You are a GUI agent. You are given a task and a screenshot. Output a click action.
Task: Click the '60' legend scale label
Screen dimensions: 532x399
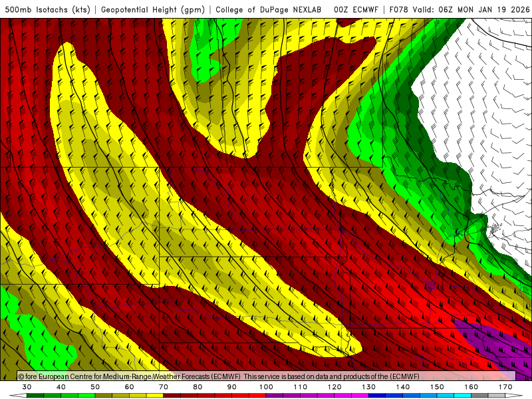129,387
